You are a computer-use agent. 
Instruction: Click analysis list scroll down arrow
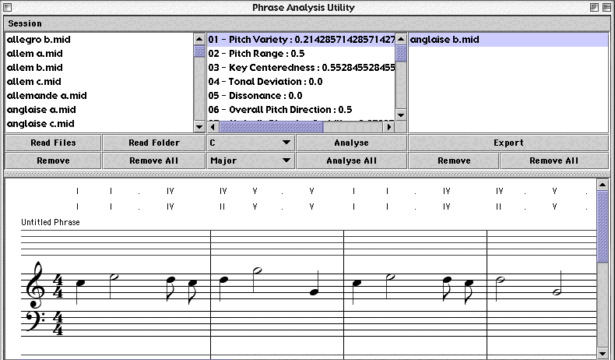400,115
